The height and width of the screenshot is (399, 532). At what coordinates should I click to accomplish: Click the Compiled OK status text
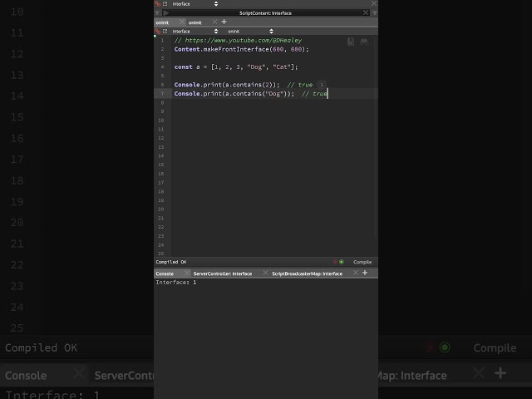171,262
